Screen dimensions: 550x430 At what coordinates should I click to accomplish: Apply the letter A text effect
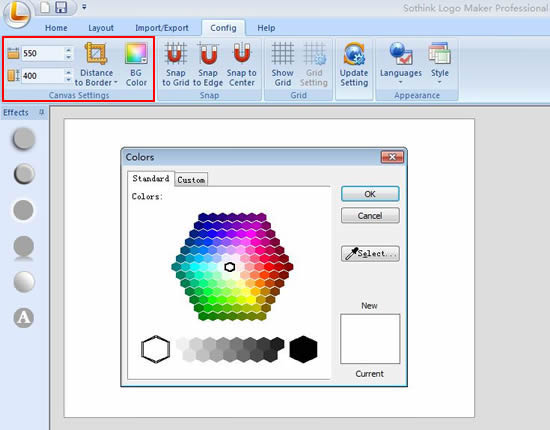(x=24, y=318)
